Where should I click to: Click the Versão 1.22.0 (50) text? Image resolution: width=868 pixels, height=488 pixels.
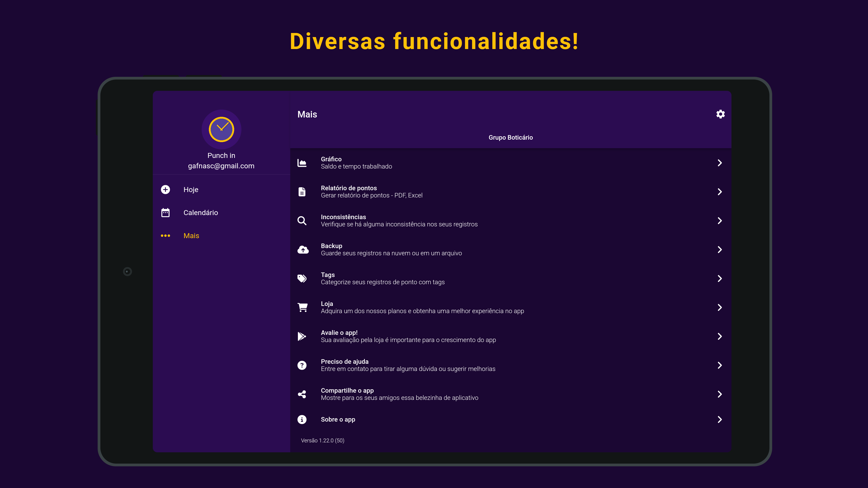(x=323, y=441)
